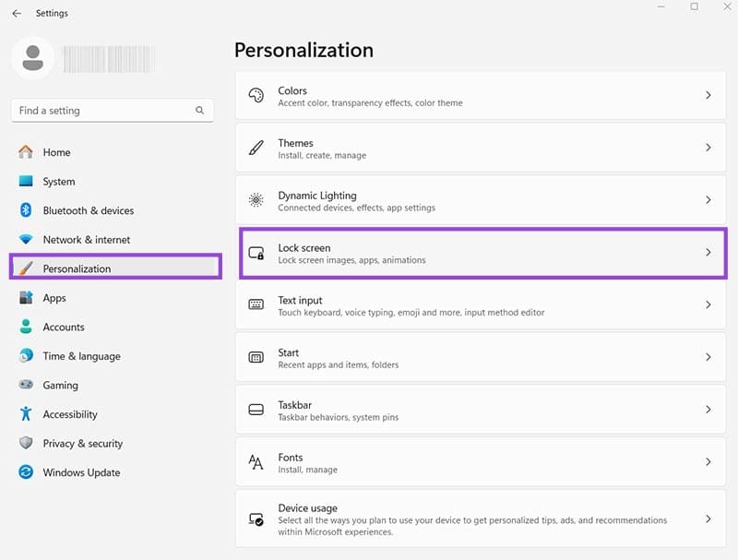
Task: Click the Accounts person icon
Action: tap(26, 327)
